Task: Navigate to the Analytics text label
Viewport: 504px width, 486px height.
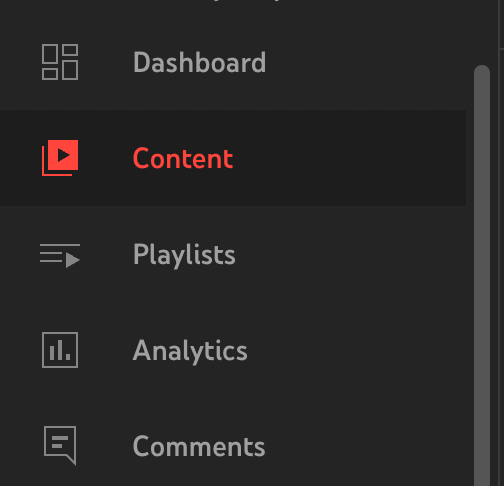Action: tap(190, 351)
